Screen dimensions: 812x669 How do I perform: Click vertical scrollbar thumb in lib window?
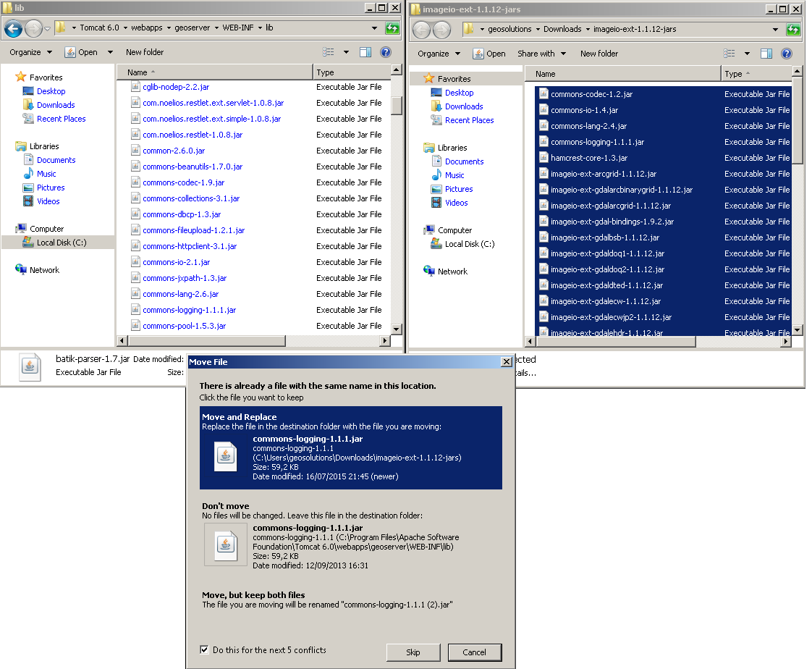397,106
